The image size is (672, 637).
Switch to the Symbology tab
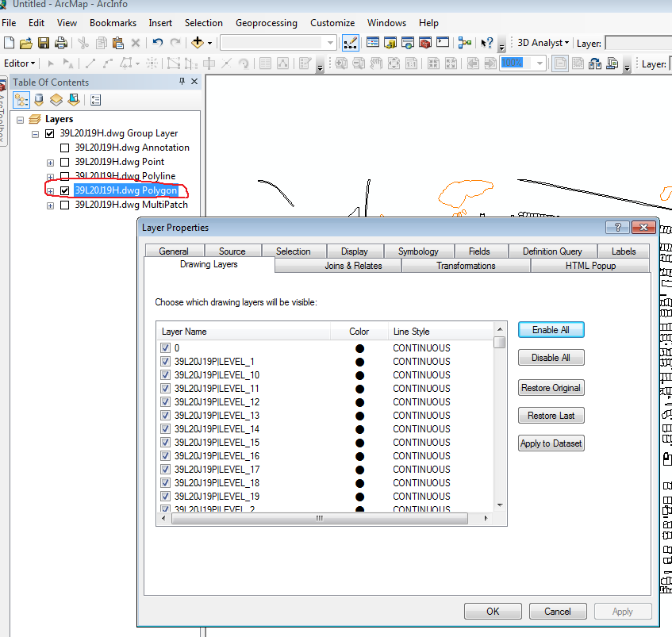[418, 251]
